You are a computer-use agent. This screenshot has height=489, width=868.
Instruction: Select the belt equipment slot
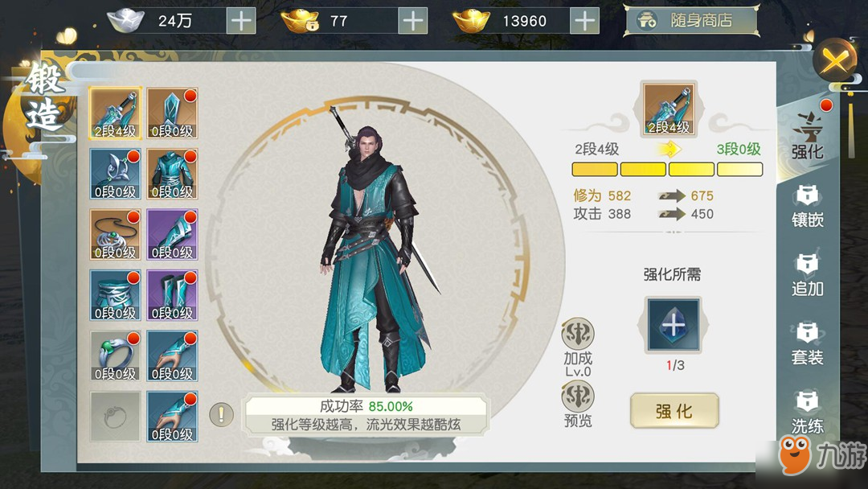115,295
